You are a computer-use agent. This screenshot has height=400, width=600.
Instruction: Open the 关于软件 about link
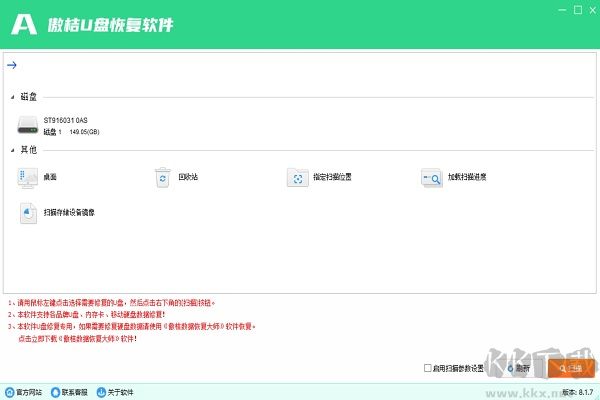click(120, 392)
